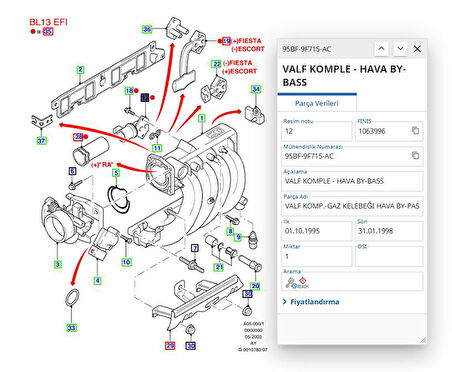Viewport: 452px width, 372px height.
Task: Select callout 21 on the diagram
Action: 219,267
